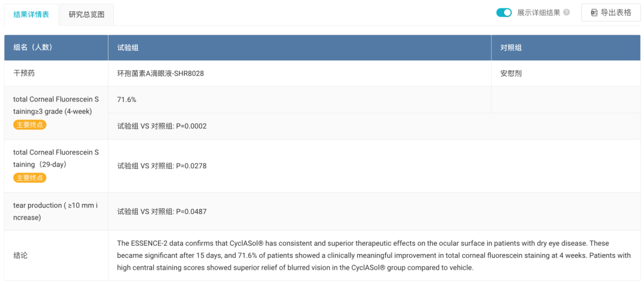Click the 导出表格 button
The image size is (644, 284).
[x=611, y=13]
